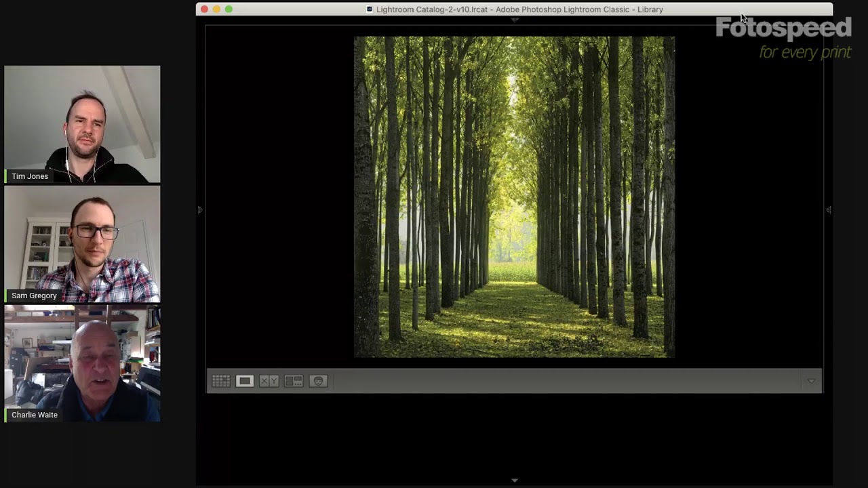
Task: Open People view face icon
Action: click(318, 382)
